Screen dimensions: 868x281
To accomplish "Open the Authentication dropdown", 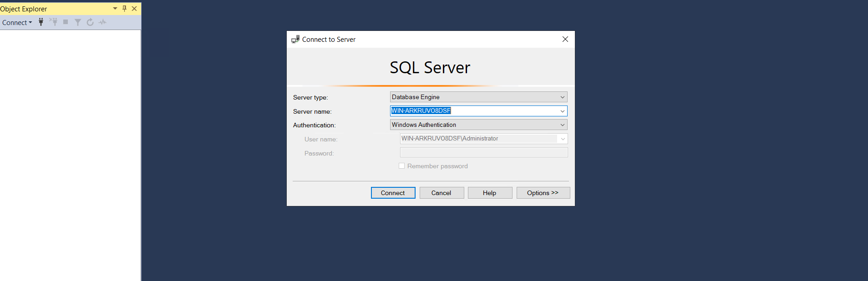I will click(x=479, y=125).
